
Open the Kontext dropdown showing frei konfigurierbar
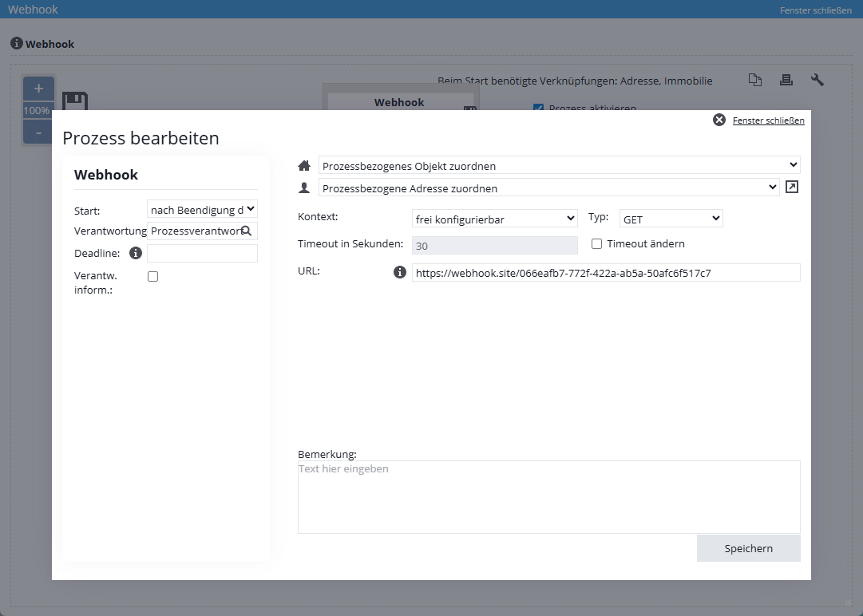[x=495, y=218]
